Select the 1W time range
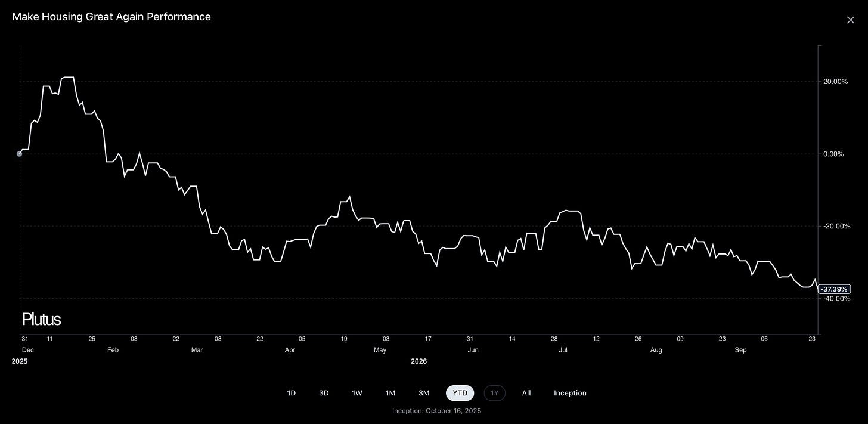This screenshot has width=868, height=424. click(x=357, y=393)
